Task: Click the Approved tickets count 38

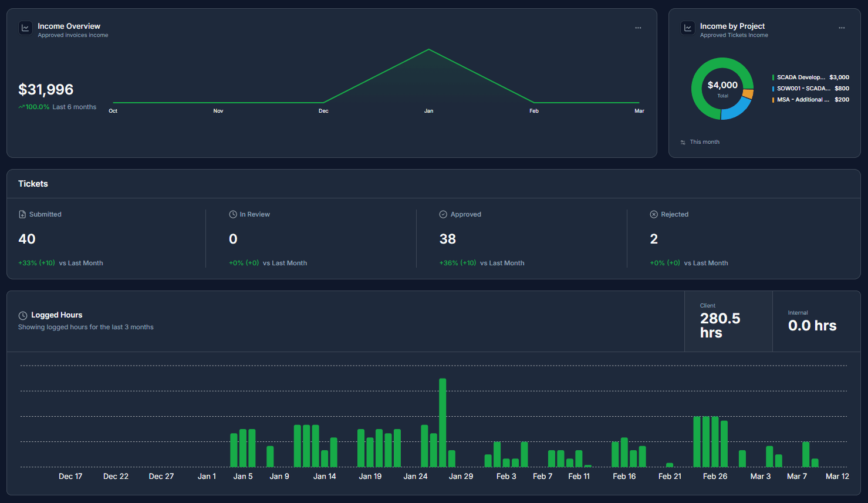Action: point(447,239)
